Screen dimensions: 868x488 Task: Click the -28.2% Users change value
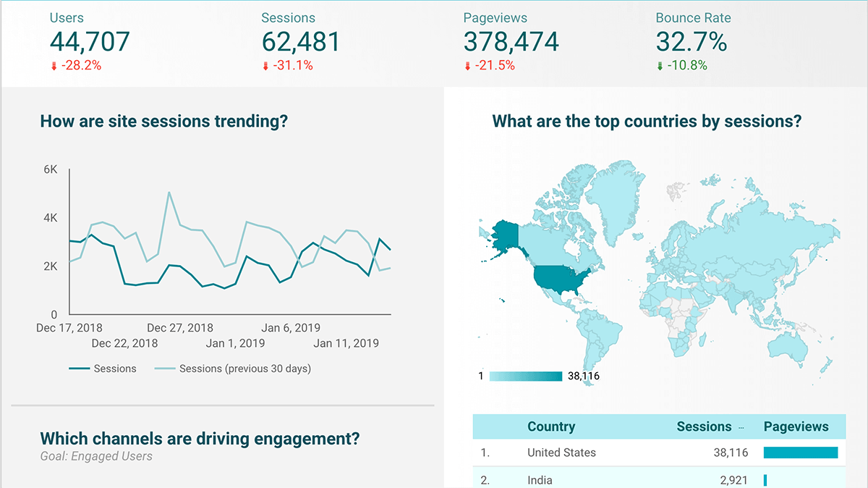point(81,66)
